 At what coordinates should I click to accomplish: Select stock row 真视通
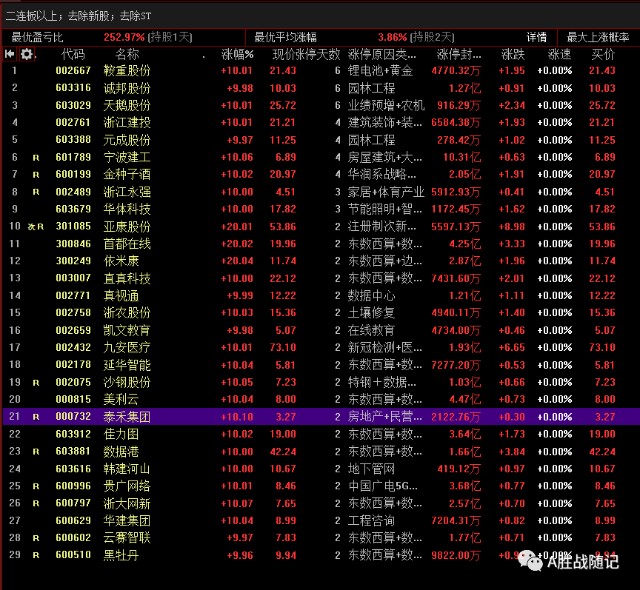tap(320, 295)
